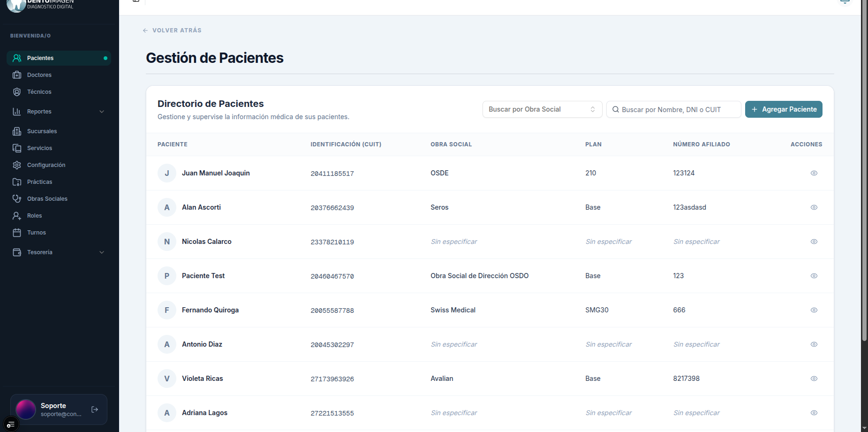Go back with Volver Atrás link
868x432 pixels.
172,30
